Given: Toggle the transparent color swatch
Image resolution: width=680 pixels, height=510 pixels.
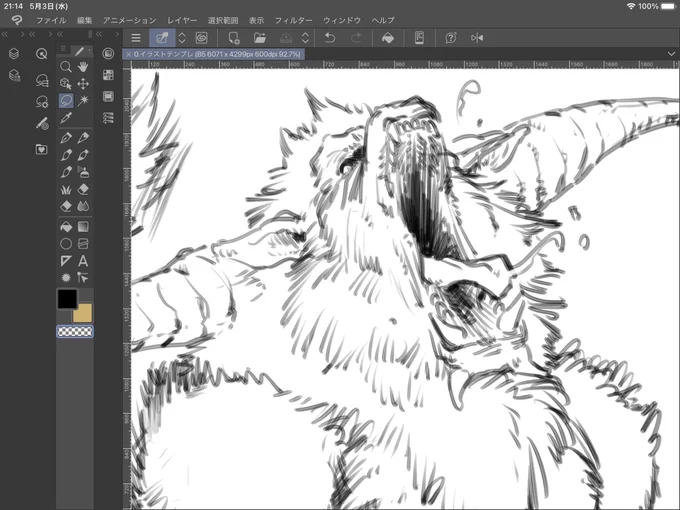Looking at the screenshot, I should pos(75,332).
